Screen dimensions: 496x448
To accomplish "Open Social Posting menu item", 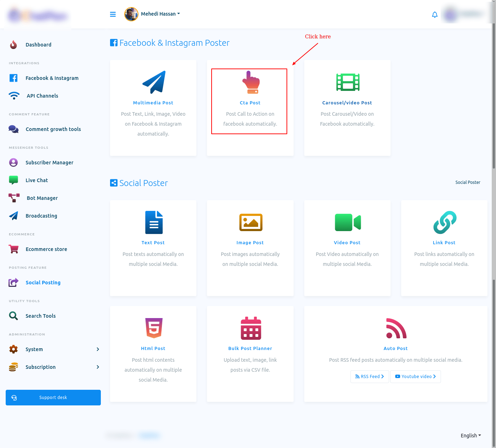I will click(x=43, y=283).
